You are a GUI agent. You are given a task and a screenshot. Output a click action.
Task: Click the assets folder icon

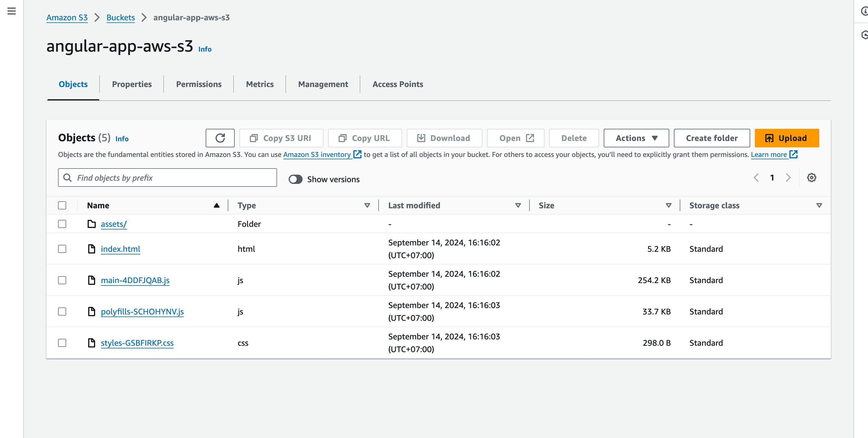click(x=92, y=224)
